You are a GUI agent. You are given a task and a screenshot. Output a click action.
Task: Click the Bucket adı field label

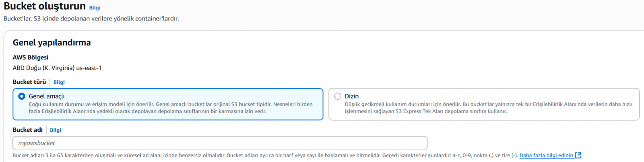[27, 130]
